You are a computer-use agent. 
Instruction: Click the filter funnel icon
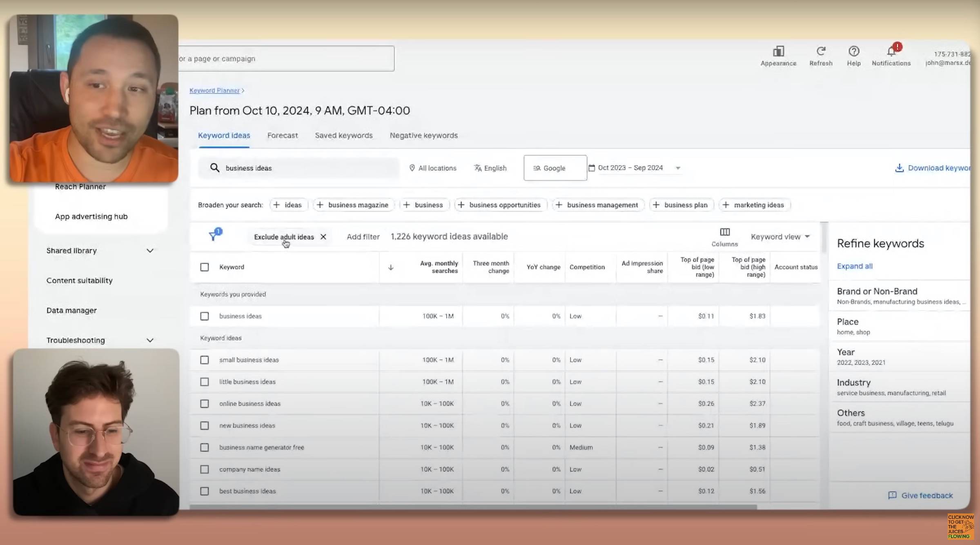click(213, 236)
